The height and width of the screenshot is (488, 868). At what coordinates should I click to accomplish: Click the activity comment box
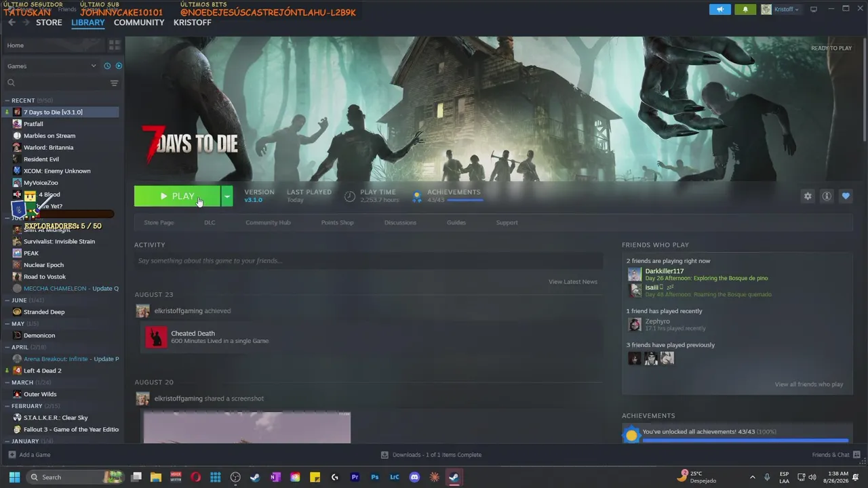coord(368,261)
